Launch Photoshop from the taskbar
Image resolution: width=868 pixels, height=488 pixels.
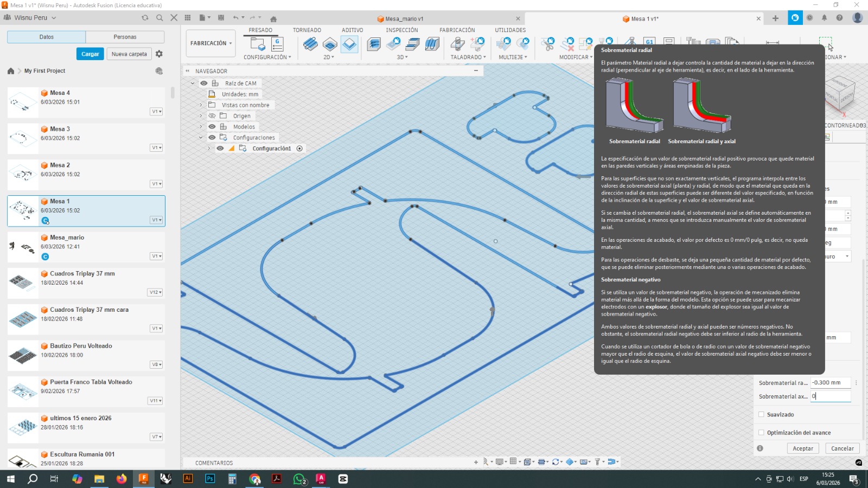[209, 479]
